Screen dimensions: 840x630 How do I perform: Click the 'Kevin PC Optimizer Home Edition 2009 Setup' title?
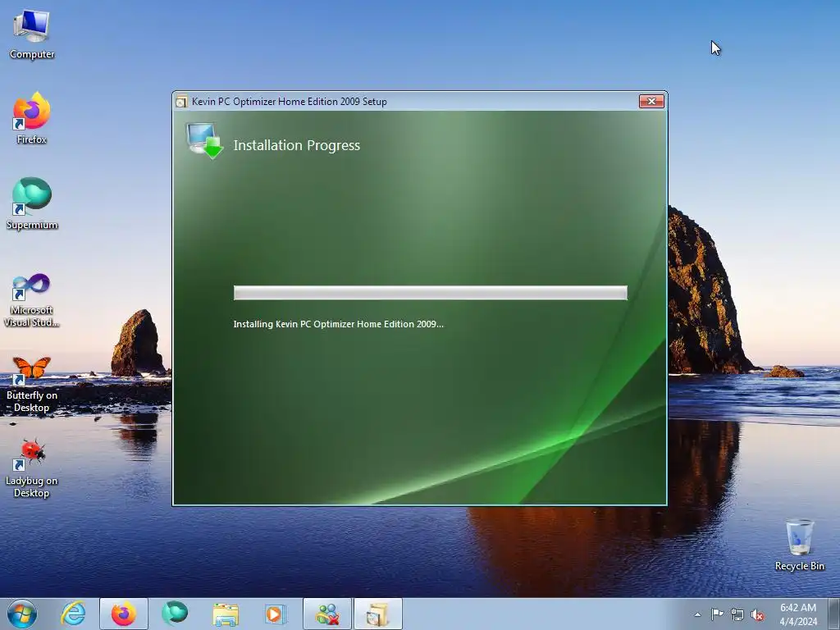pyautogui.click(x=290, y=101)
